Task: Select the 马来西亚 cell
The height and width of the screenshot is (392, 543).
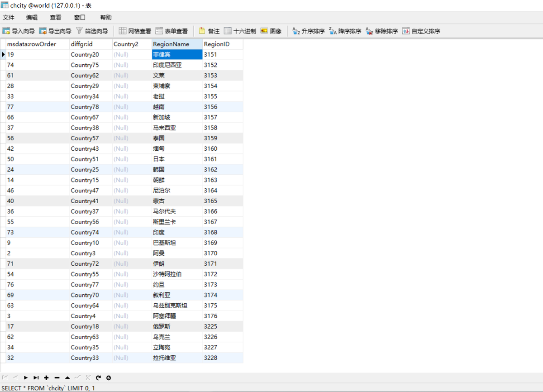Action: point(177,128)
